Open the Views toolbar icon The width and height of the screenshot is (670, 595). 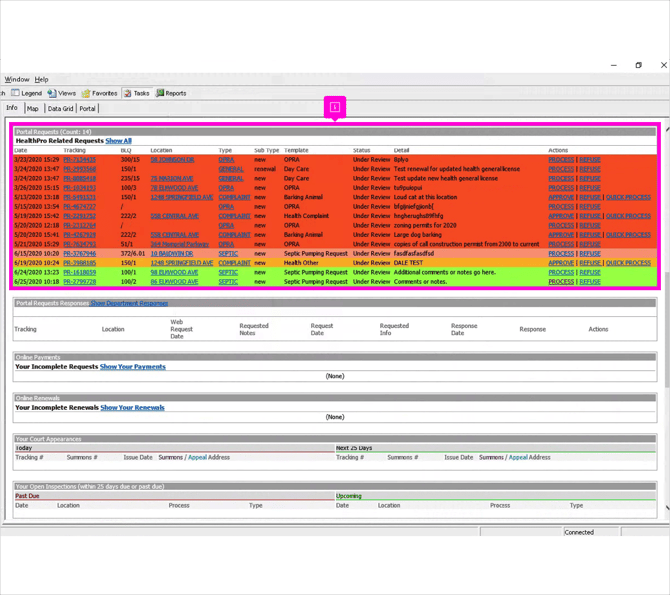[x=52, y=93]
